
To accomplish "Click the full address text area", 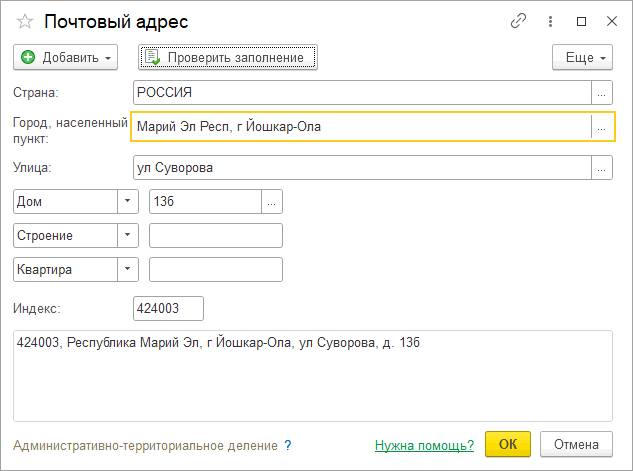I will 313,376.
